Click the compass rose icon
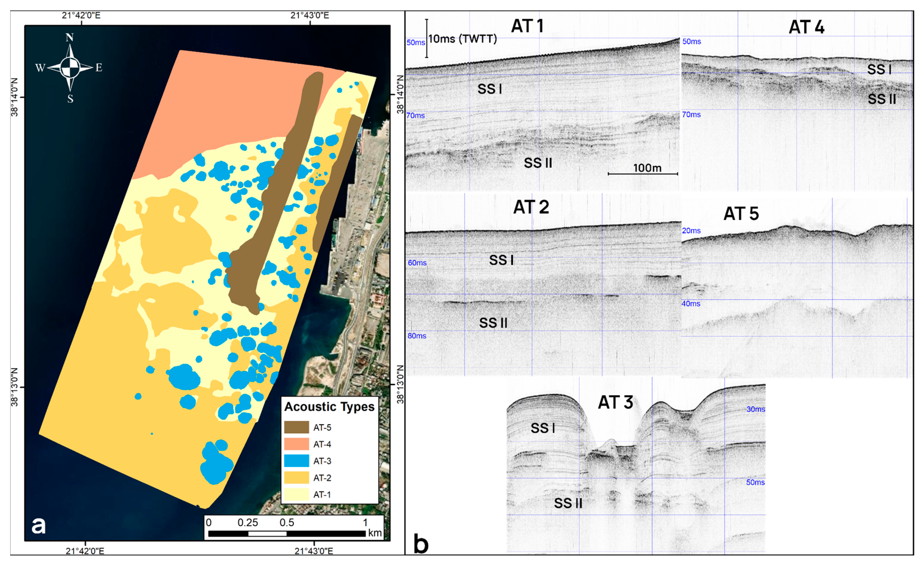 click(x=70, y=68)
